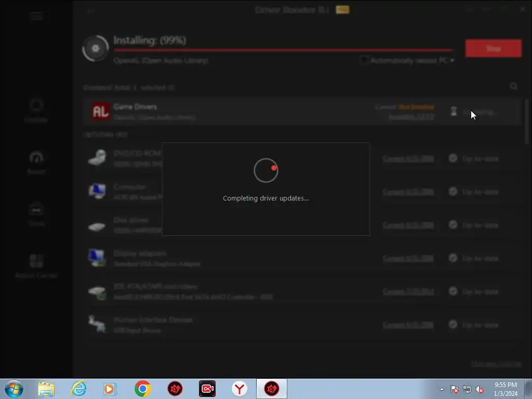Click the Up-to-date status text in Computer row

point(480,192)
